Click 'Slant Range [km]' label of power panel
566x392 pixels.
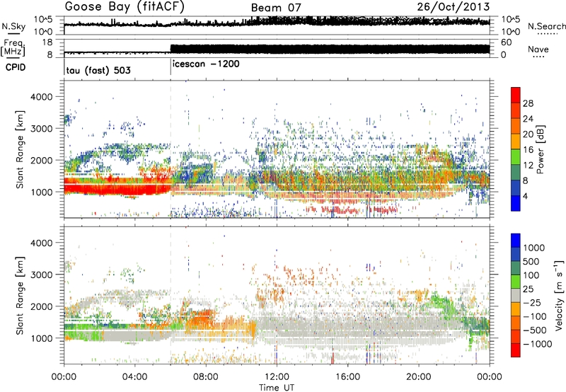point(20,149)
